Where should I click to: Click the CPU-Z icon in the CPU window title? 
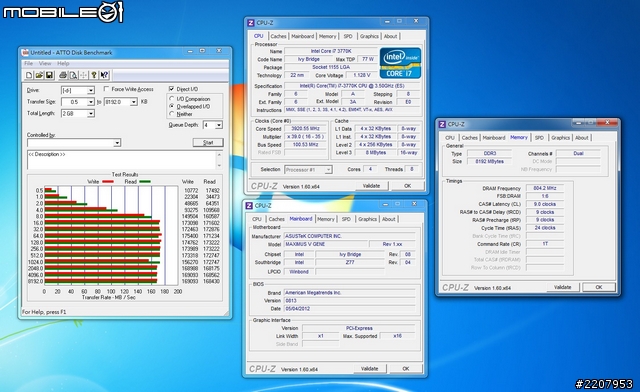click(251, 23)
